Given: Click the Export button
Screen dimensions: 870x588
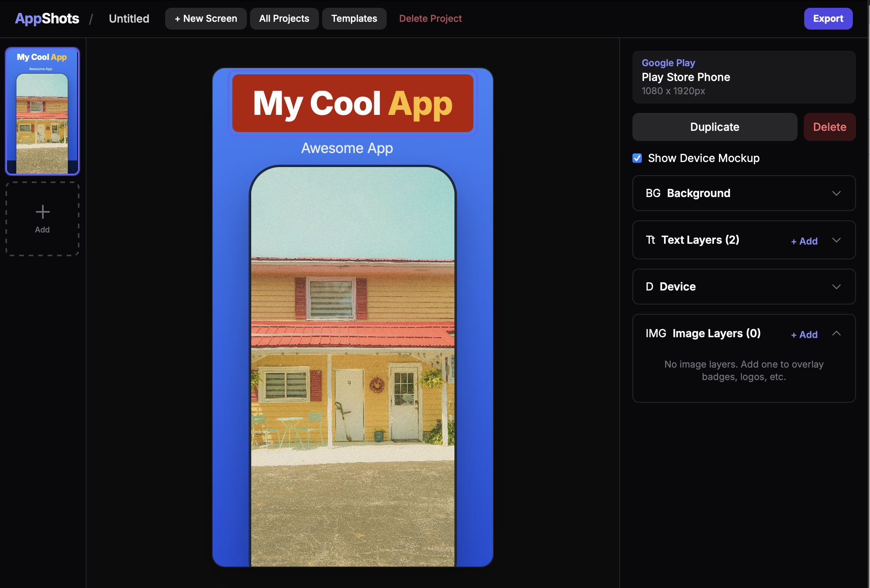Looking at the screenshot, I should (x=828, y=18).
